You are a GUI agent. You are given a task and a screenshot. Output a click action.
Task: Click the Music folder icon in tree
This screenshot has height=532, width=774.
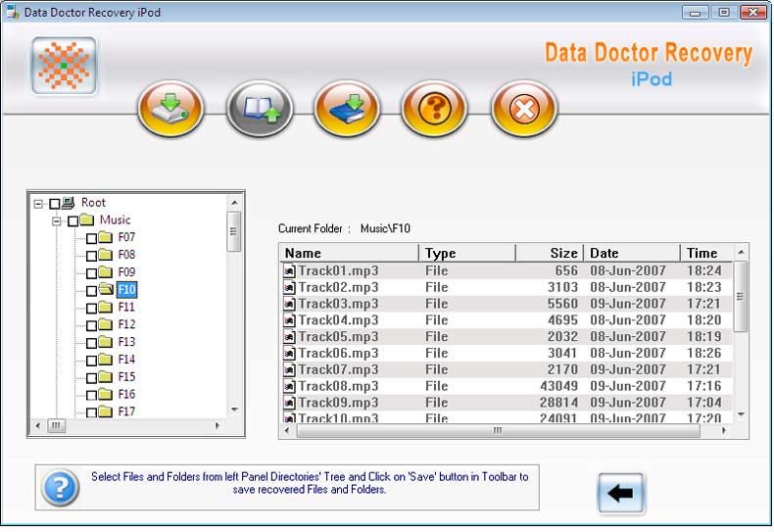tap(86, 219)
